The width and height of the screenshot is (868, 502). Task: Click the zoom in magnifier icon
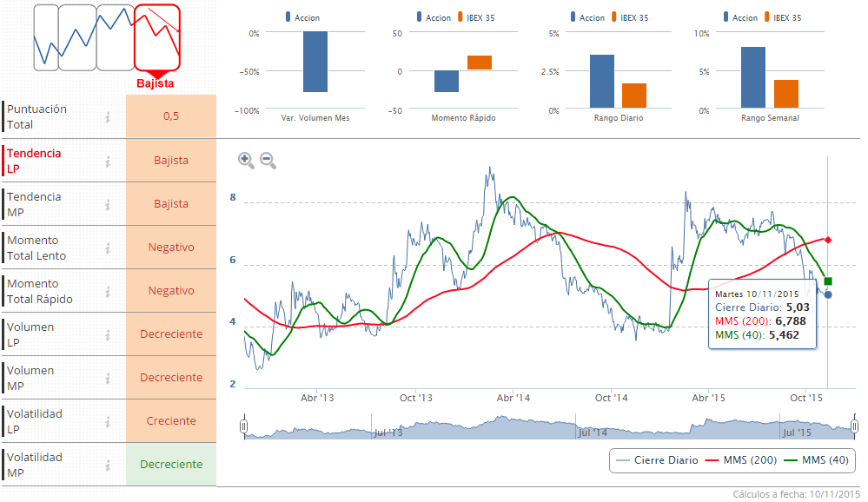[246, 160]
